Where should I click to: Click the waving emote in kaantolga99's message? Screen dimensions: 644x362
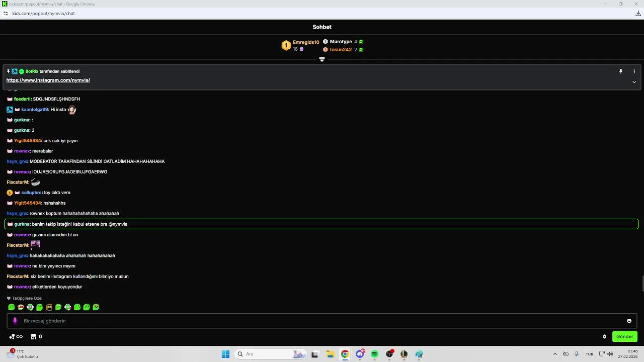(x=72, y=110)
